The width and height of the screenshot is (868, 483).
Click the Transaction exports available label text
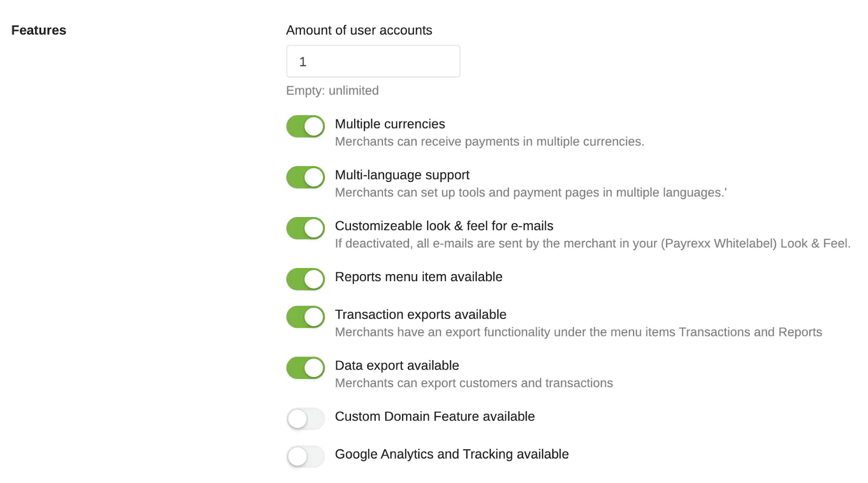click(x=420, y=315)
